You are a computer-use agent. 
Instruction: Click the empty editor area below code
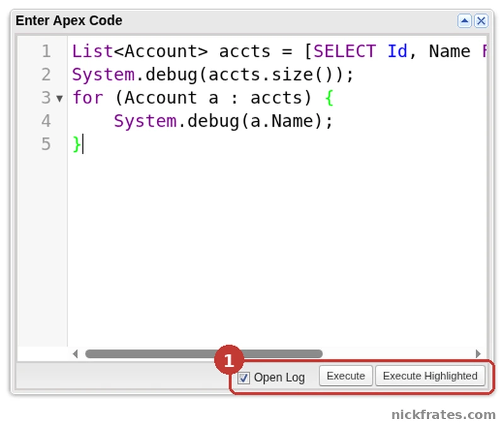click(x=277, y=251)
